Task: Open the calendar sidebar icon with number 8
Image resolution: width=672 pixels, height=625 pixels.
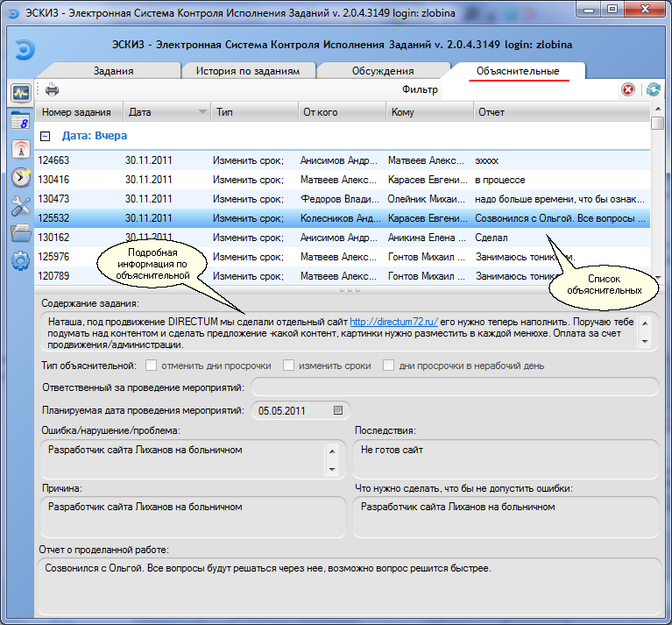Action: (21, 120)
